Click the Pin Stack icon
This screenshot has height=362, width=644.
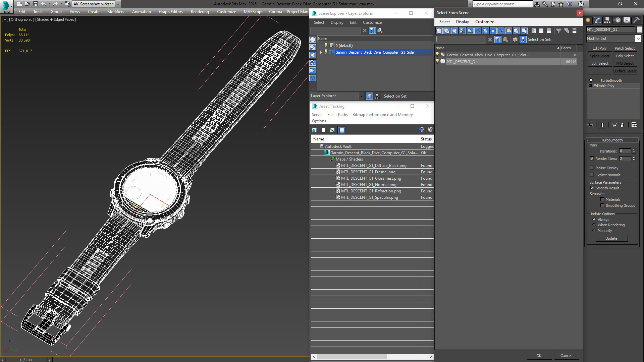coord(591,125)
